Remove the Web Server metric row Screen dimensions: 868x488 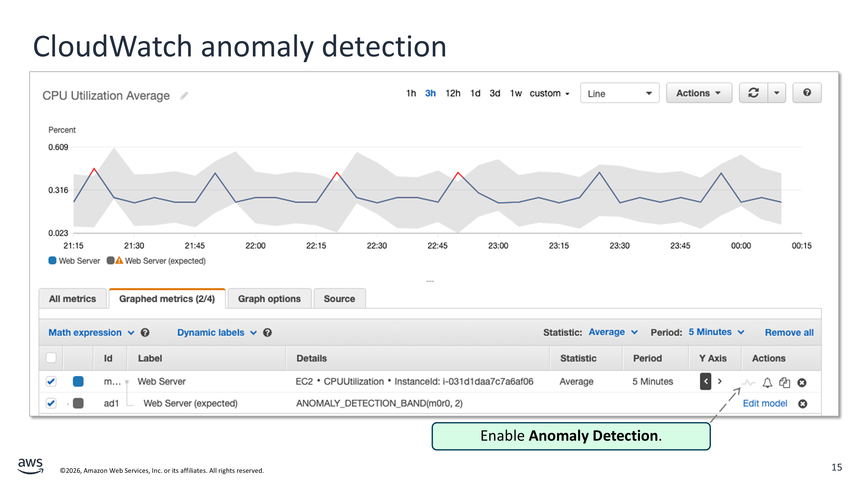point(802,383)
